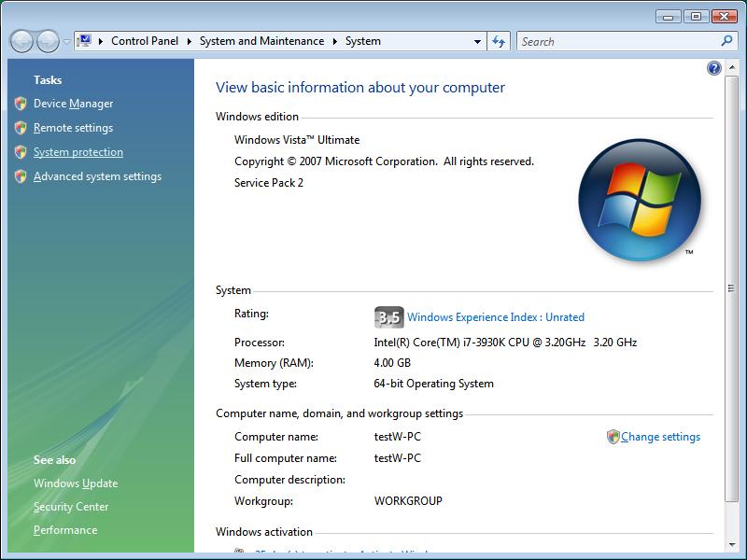Click the Forward navigation arrow button
Image resolution: width=747 pixels, height=560 pixels.
tap(48, 41)
